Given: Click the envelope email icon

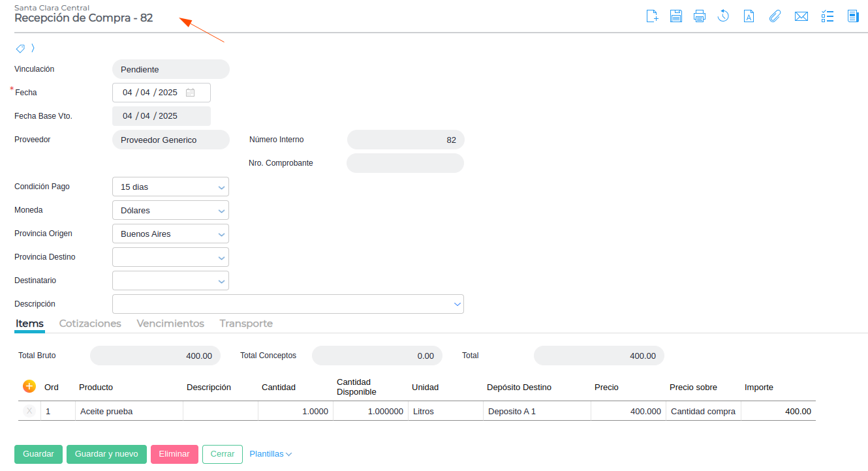Looking at the screenshot, I should coord(801,16).
